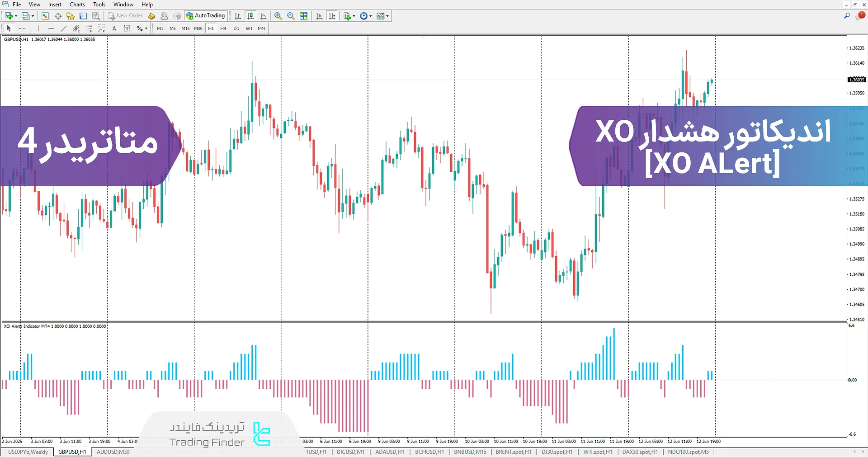868x457 pixels.
Task: Tile all chart windows
Action: tap(303, 16)
